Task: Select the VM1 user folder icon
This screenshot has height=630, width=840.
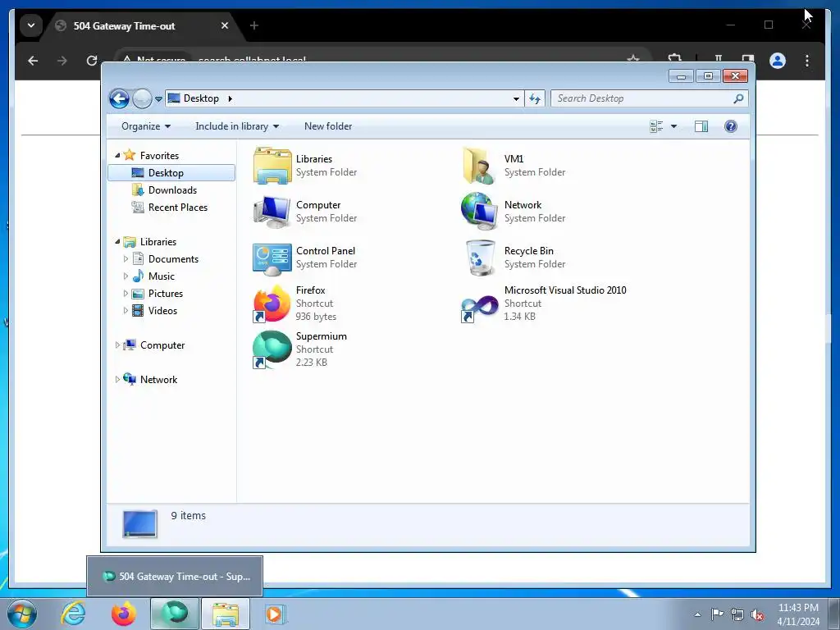Action: (479, 166)
